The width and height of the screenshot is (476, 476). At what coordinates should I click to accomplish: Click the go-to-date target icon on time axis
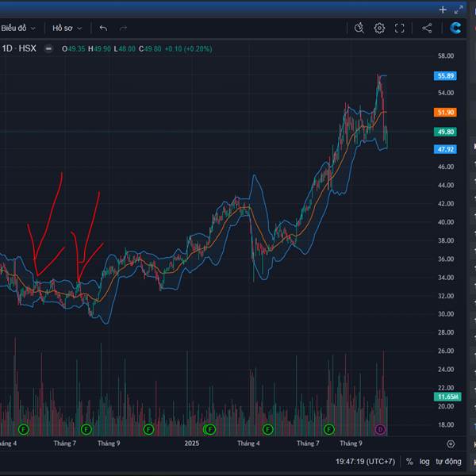[451, 444]
